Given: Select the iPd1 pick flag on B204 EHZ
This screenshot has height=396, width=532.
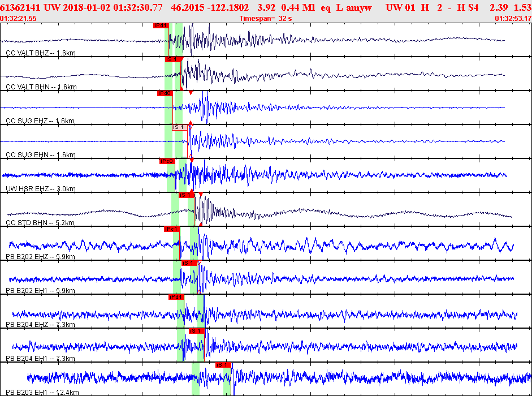Looking at the screenshot, I should tap(176, 297).
